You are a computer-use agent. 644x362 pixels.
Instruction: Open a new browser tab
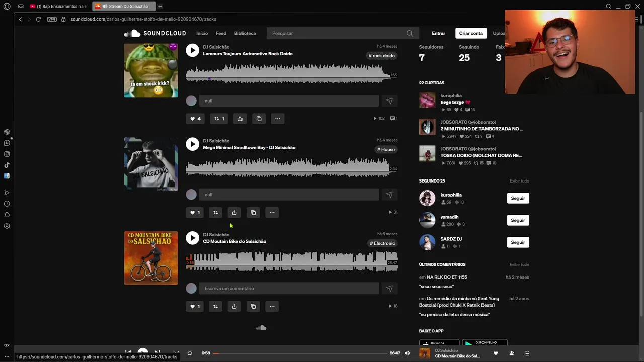pyautogui.click(x=160, y=6)
